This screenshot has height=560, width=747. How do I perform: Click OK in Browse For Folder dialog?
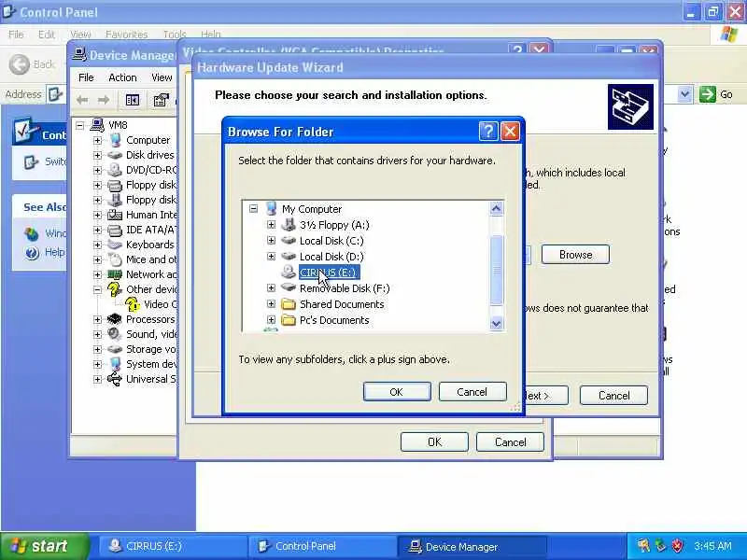[397, 391]
